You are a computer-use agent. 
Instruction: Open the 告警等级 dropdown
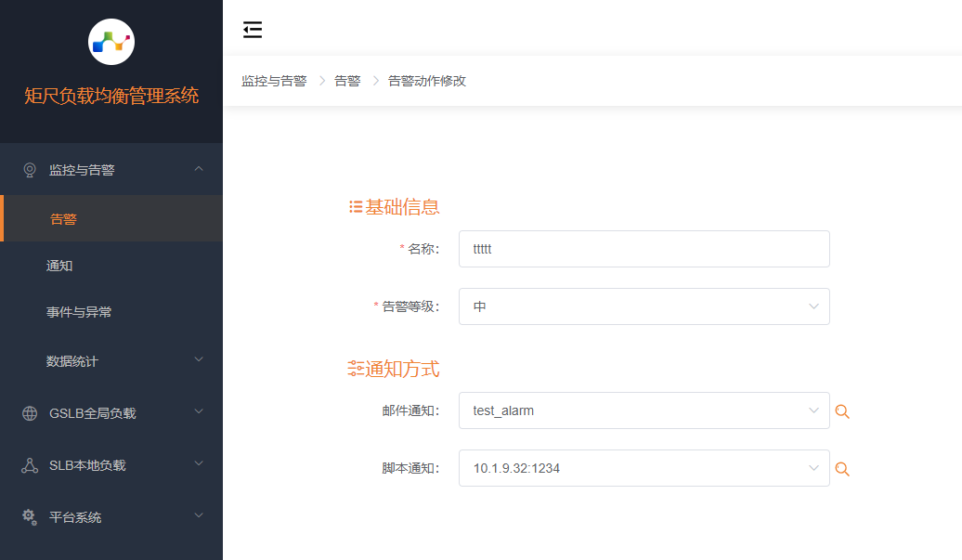point(643,306)
